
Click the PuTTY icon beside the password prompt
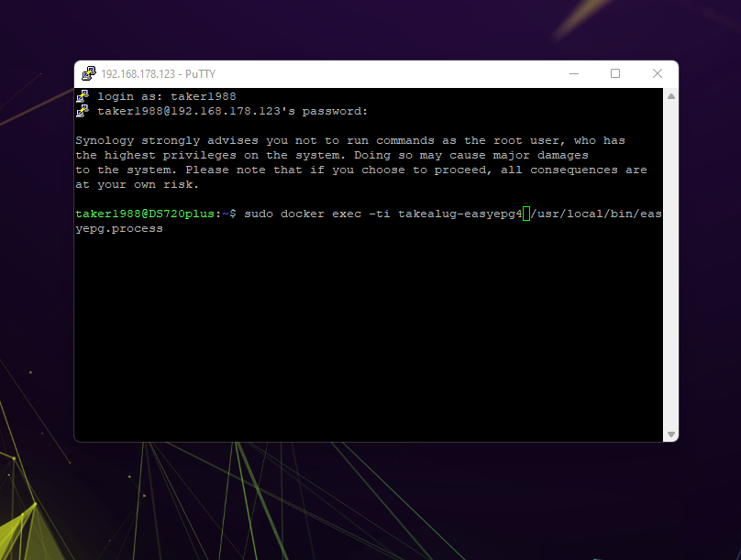point(83,111)
